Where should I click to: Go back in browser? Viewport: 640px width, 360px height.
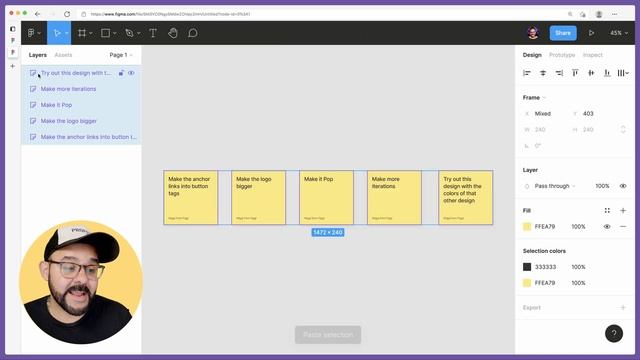tap(38, 14)
